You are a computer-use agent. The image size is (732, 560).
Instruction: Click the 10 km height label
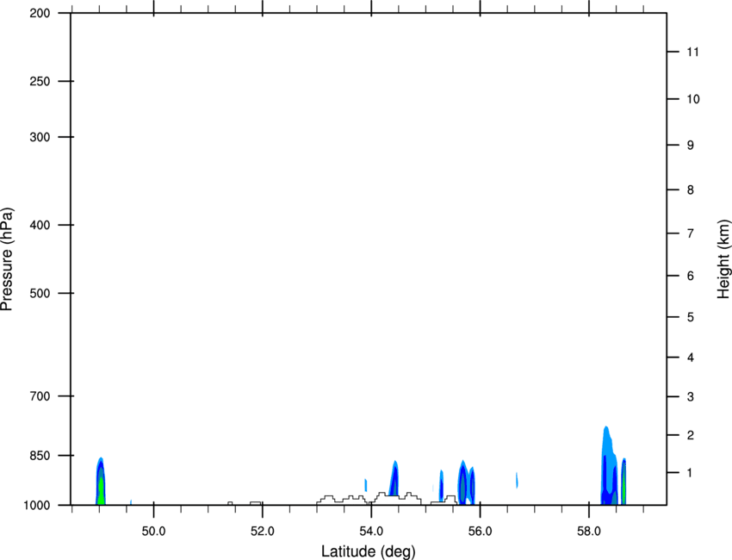(x=693, y=99)
